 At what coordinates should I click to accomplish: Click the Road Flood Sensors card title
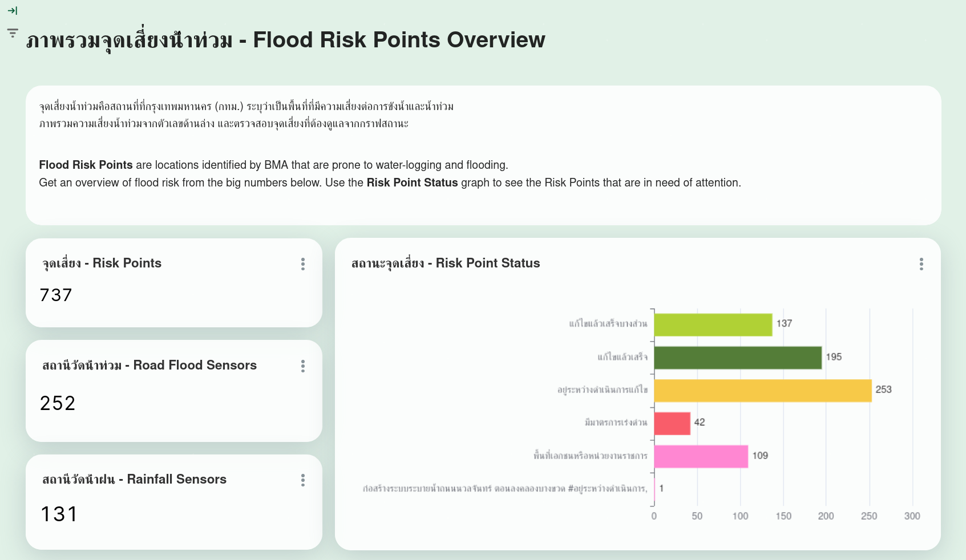[149, 366]
